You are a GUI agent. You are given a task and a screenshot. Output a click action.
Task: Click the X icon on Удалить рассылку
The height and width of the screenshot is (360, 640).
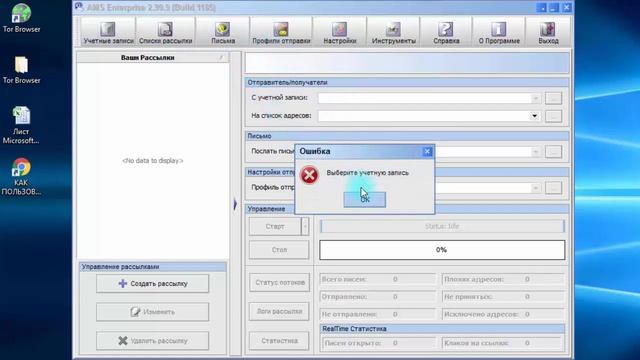coord(122,340)
